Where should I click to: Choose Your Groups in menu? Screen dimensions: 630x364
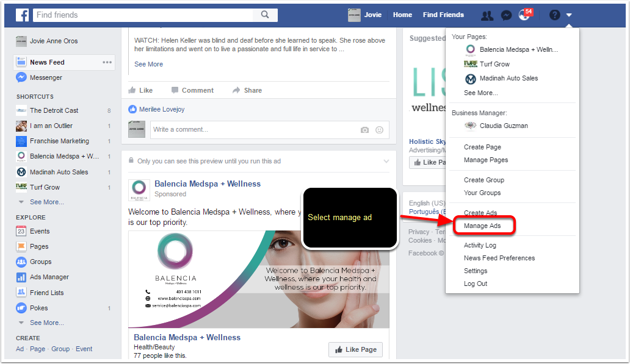point(482,193)
